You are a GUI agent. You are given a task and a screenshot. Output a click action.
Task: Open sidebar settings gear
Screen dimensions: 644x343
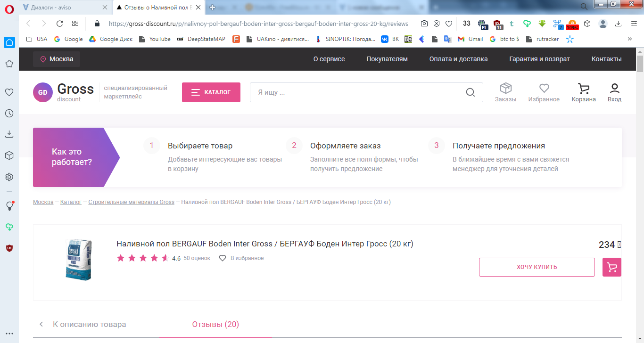coord(9,177)
